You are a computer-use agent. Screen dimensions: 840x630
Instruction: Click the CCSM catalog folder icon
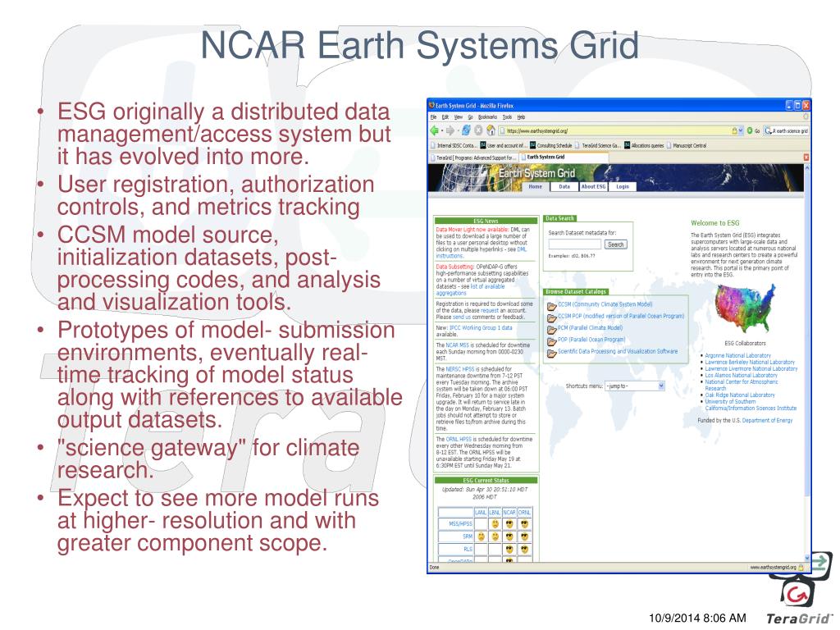552,307
